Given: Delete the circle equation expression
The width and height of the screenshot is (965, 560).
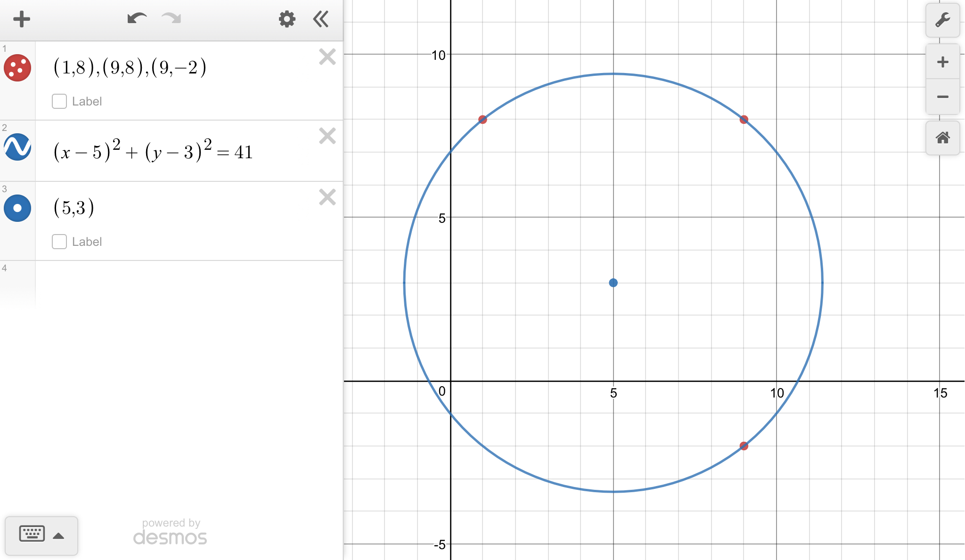Looking at the screenshot, I should tap(327, 136).
